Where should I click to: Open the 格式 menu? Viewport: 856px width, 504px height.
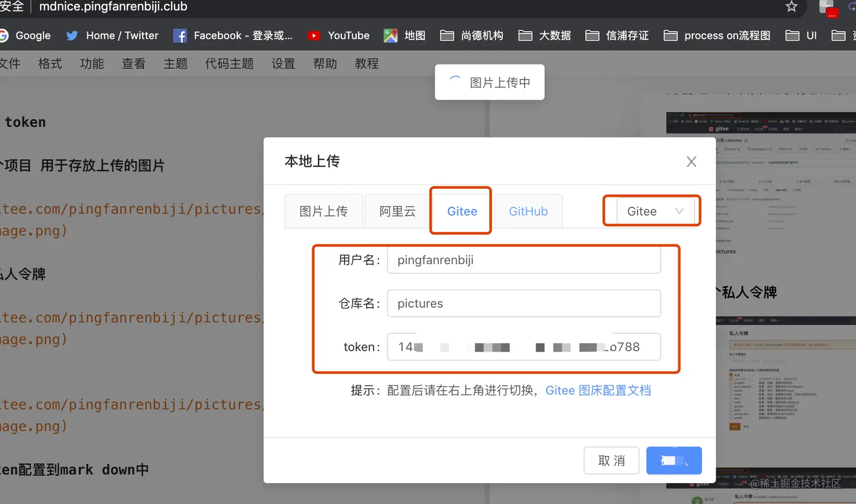(50, 63)
